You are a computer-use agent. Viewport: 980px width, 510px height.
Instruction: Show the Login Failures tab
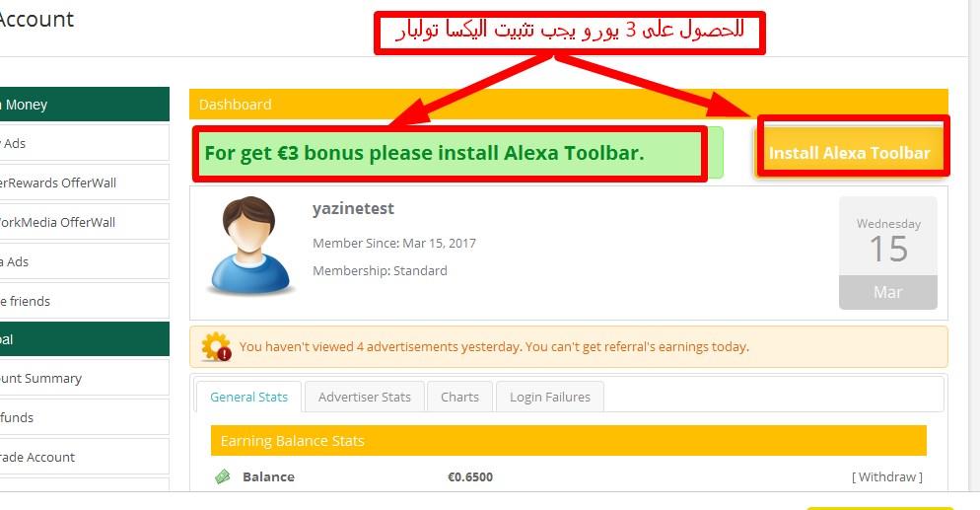(x=550, y=397)
